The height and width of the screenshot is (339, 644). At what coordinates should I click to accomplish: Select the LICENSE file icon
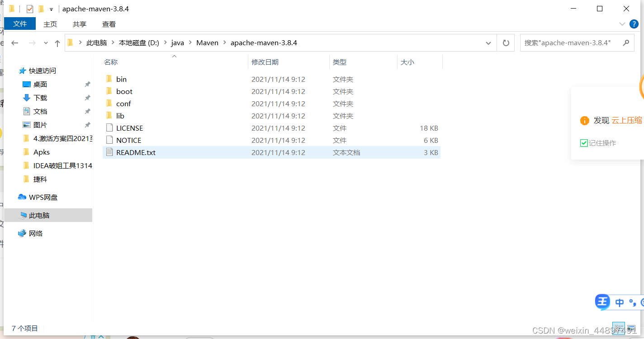pos(109,128)
